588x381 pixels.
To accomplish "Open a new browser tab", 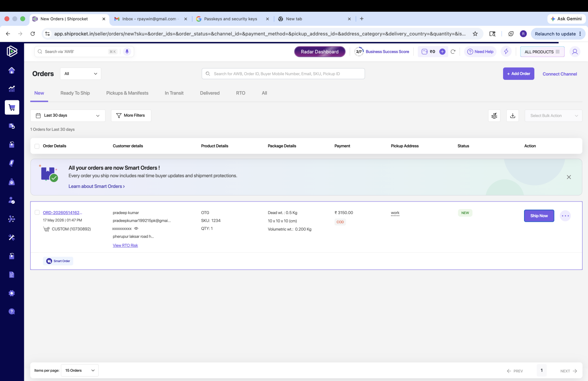I will point(362,19).
